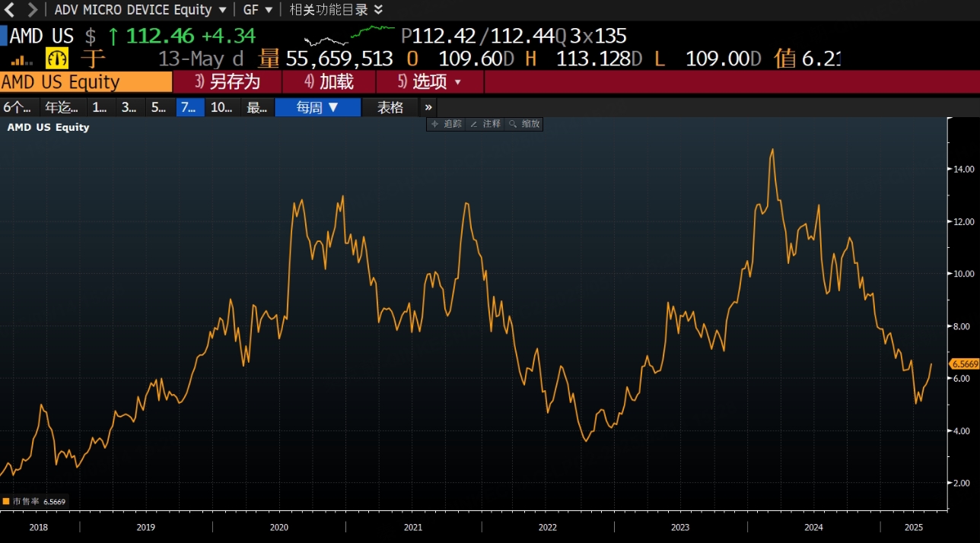Activate the 追踪 crosshair tool
The image size is (980, 543).
click(447, 124)
